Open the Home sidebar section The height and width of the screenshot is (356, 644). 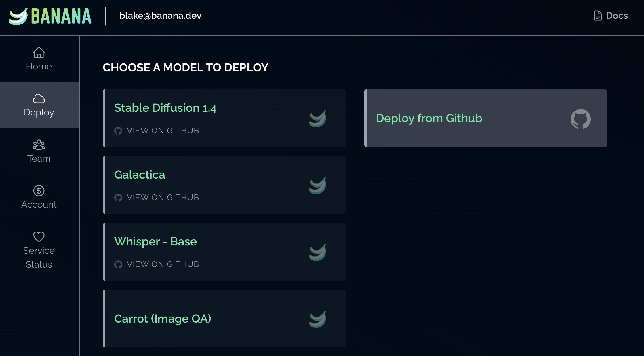[39, 59]
